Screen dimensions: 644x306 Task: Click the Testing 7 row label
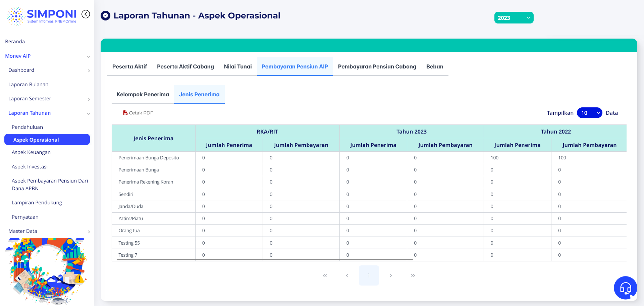tap(128, 255)
